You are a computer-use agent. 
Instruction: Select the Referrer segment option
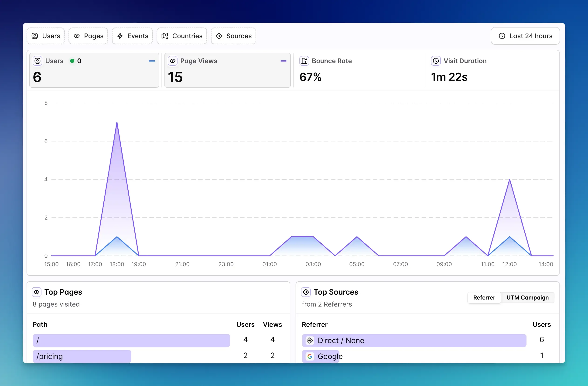[484, 297]
